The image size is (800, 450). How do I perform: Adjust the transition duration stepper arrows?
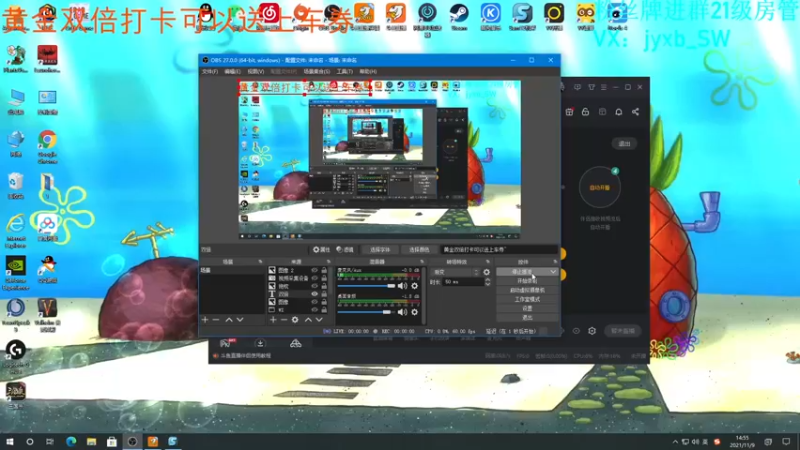tap(487, 282)
